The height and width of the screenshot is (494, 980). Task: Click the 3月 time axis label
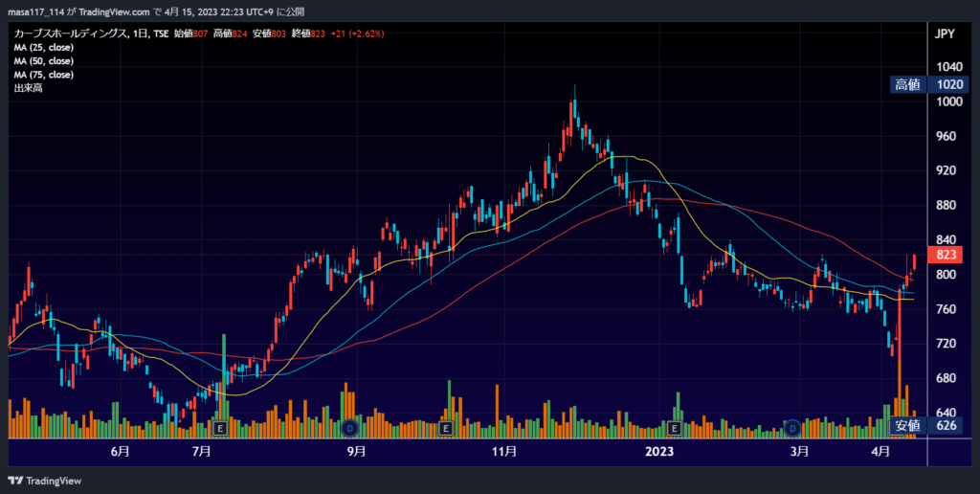(798, 451)
